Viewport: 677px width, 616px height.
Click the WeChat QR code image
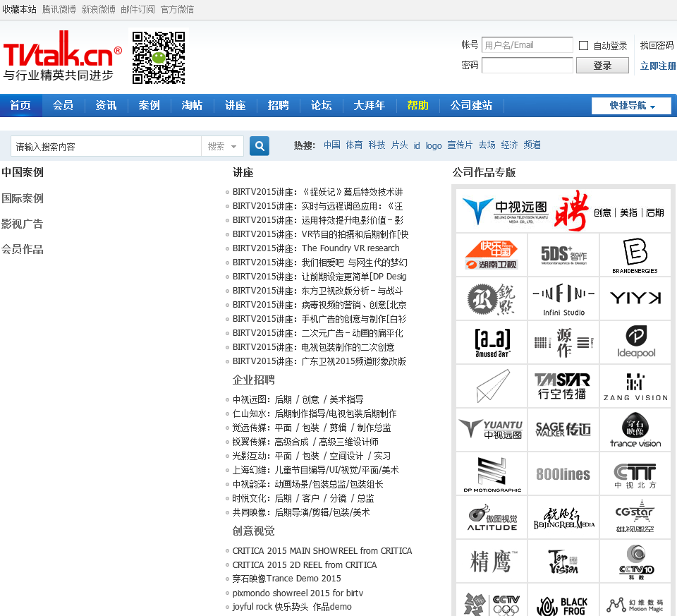pyautogui.click(x=159, y=57)
